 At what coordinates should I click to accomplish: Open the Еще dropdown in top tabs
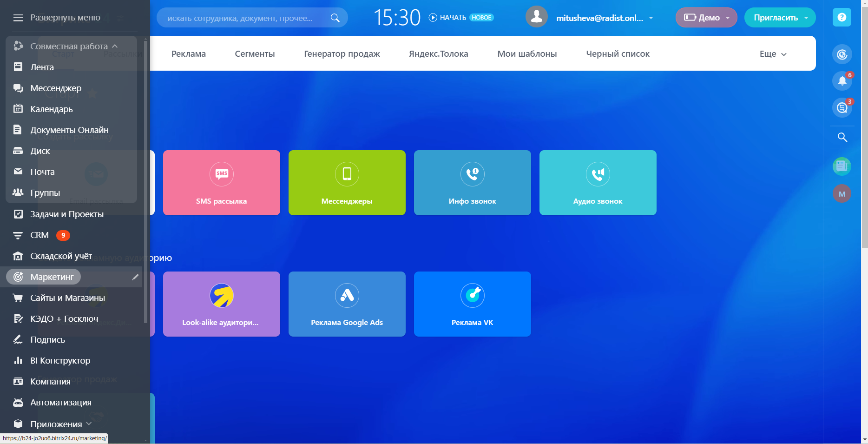(x=773, y=54)
